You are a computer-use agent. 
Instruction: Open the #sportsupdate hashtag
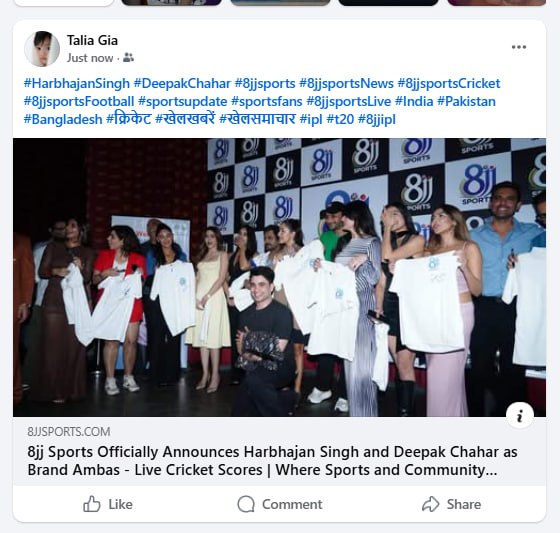pyautogui.click(x=182, y=101)
